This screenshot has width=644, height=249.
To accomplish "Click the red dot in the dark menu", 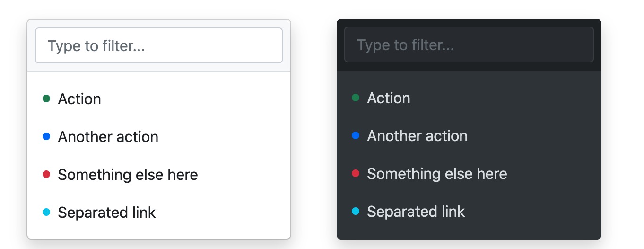I will (356, 173).
